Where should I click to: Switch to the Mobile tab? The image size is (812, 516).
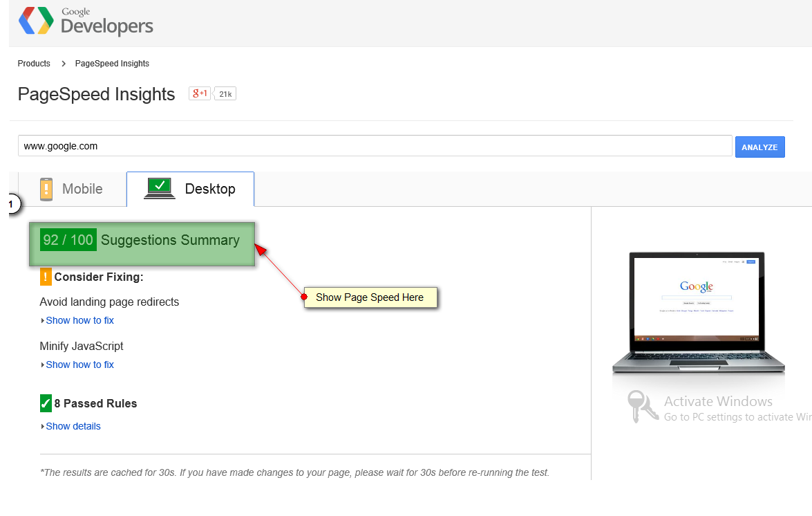73,189
